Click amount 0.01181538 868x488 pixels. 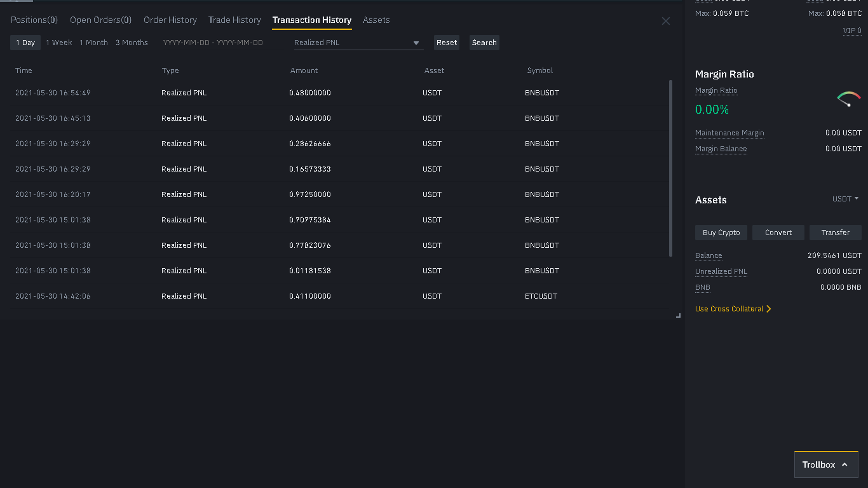tap(310, 271)
